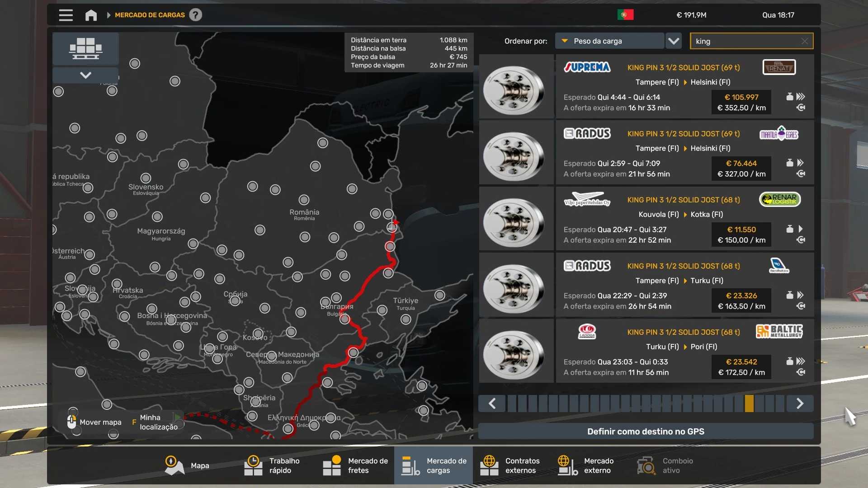Click the Portugal flag icon
Screen dimensions: 868x488
[x=625, y=15]
